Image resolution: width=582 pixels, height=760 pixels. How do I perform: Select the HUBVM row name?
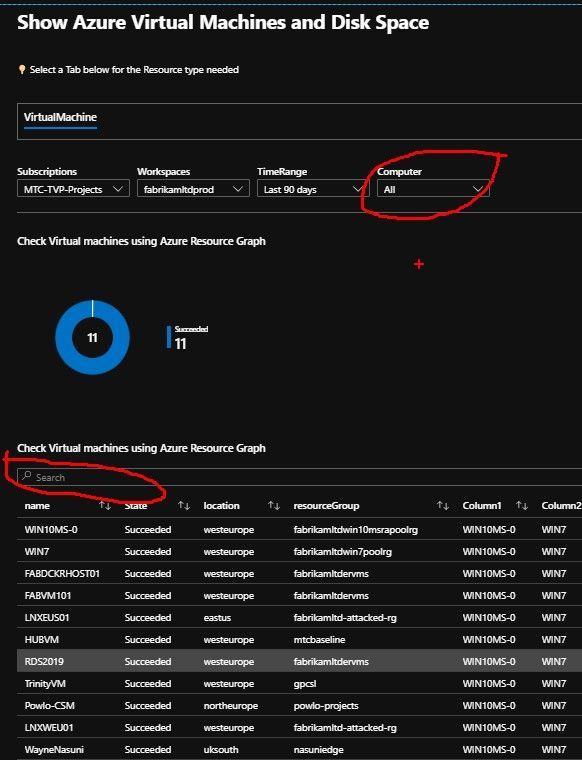point(42,640)
